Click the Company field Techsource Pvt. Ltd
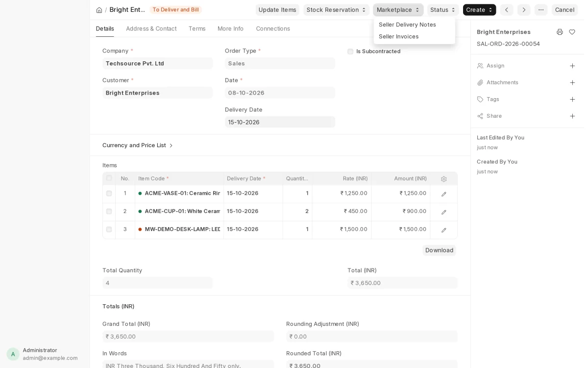 click(157, 63)
